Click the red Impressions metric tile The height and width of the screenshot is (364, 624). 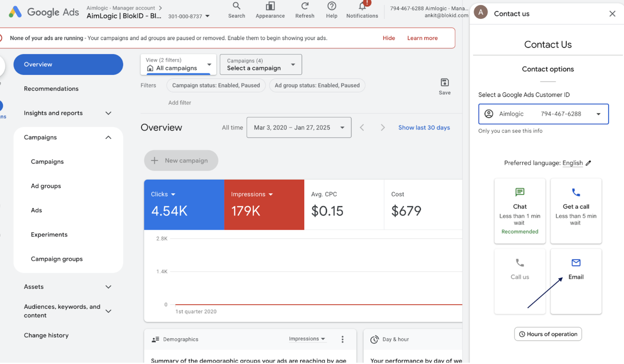264,205
